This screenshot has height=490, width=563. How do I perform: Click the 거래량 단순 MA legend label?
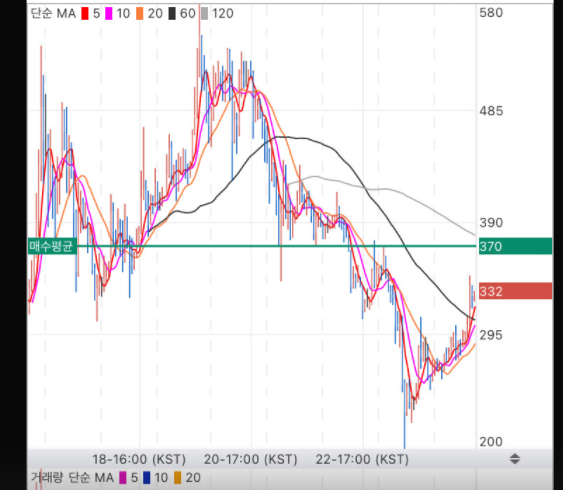(72, 478)
